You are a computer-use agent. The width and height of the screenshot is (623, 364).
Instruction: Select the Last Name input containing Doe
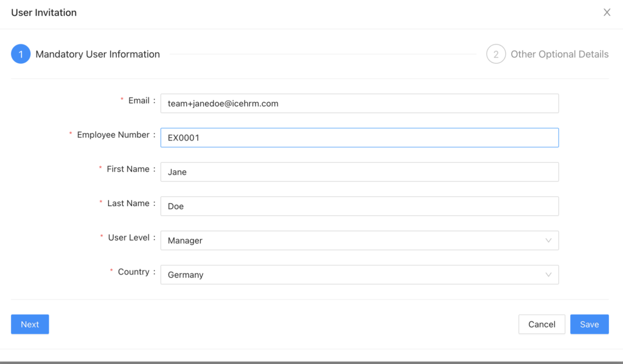(359, 206)
